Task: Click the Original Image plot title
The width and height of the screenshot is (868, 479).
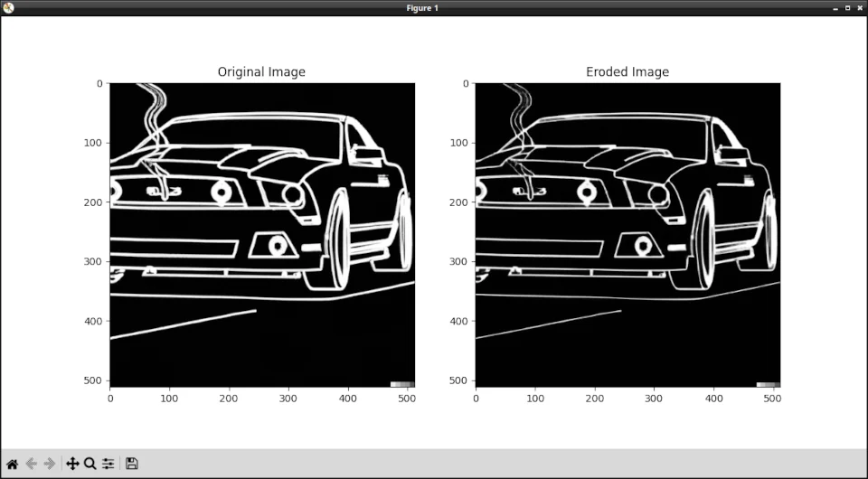Action: 261,72
